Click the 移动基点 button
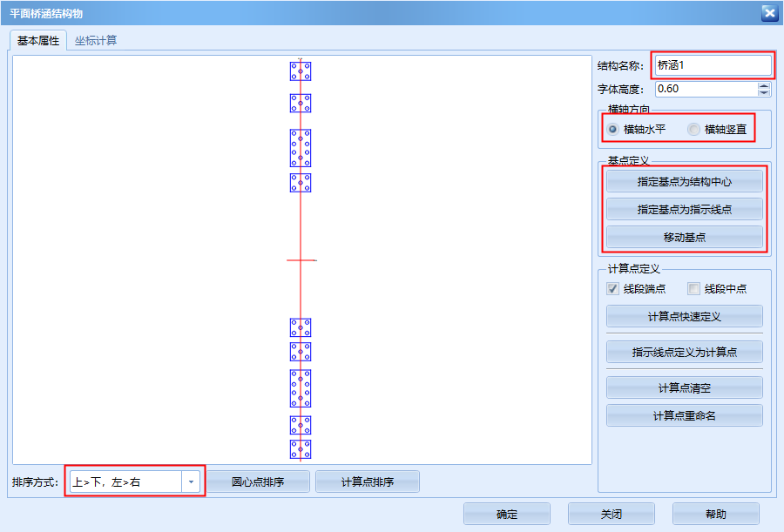 [x=684, y=237]
